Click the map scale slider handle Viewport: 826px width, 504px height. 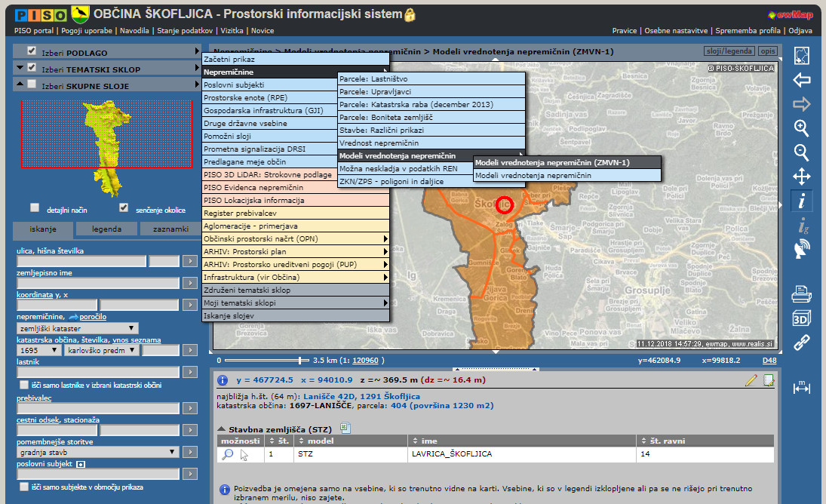coord(301,360)
